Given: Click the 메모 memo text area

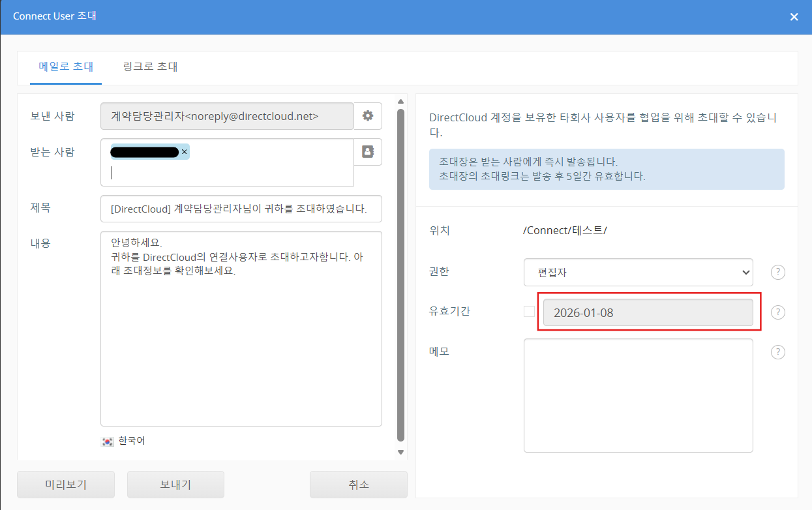Looking at the screenshot, I should pyautogui.click(x=638, y=395).
